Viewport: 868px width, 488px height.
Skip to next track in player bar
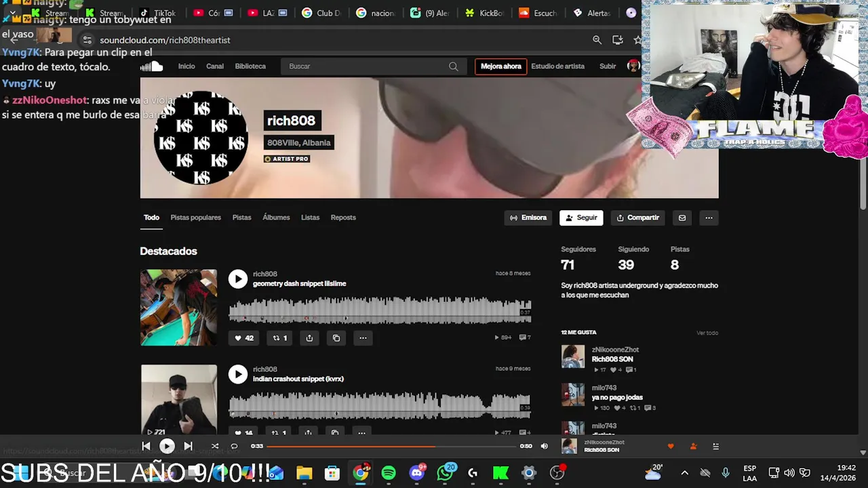pos(188,446)
